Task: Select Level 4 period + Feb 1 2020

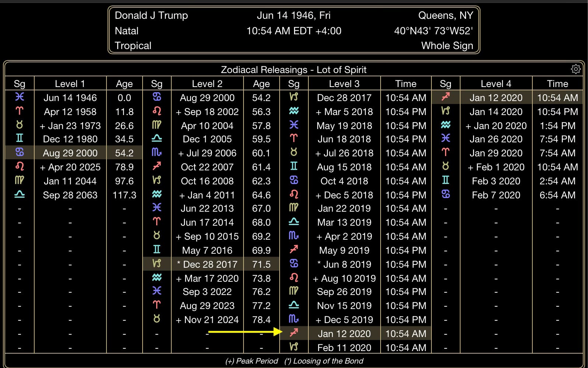Action: 496,167
